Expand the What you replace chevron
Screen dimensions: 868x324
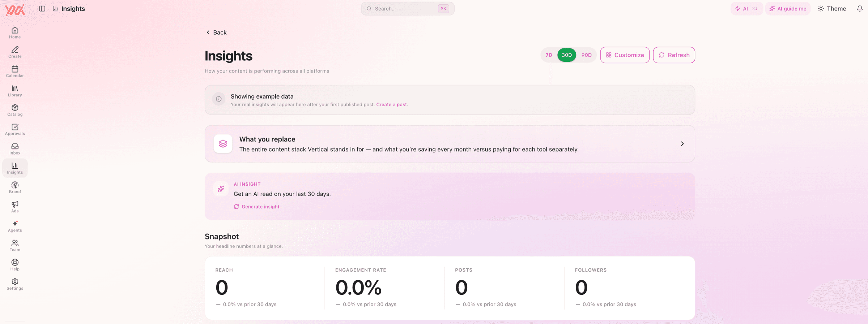point(682,144)
